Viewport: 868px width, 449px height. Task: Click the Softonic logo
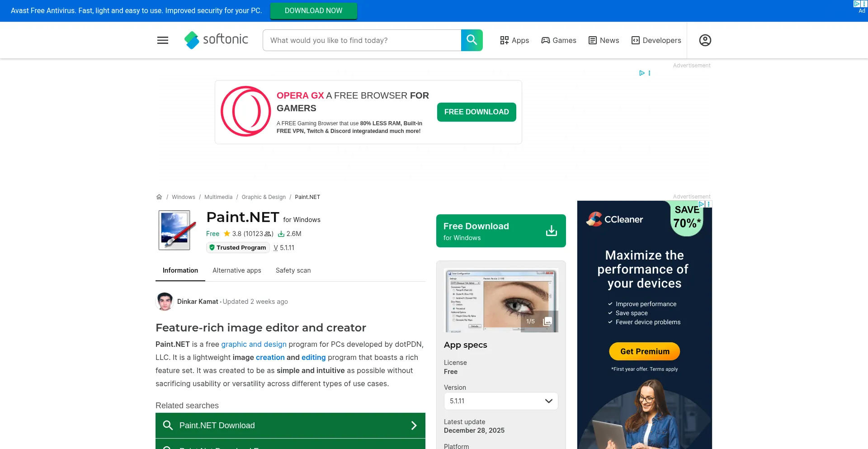coord(216,40)
